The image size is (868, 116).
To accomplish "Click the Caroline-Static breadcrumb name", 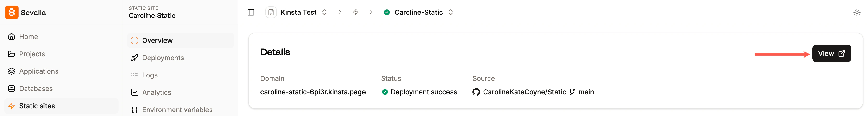I will click(419, 13).
